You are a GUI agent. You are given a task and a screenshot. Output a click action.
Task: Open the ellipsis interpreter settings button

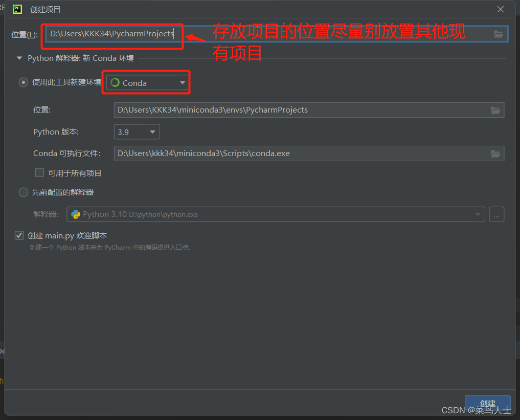coord(496,214)
